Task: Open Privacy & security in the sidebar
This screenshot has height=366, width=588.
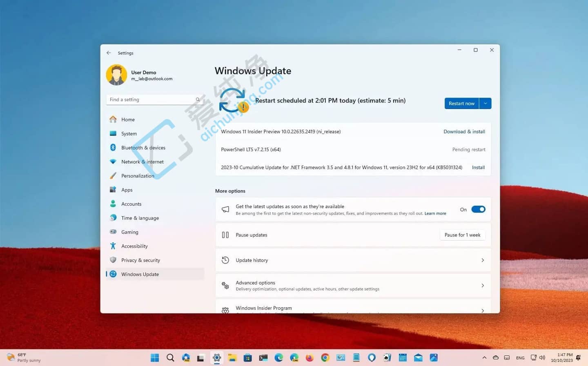Action: (140, 260)
